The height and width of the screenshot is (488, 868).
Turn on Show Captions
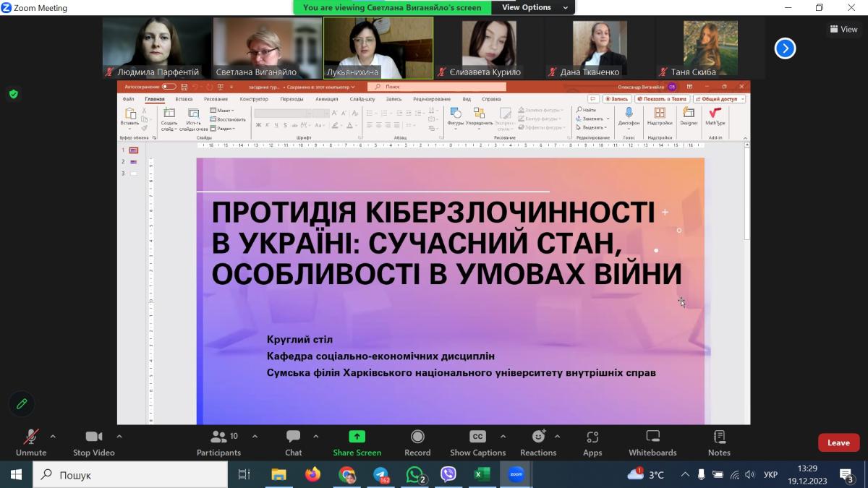tap(477, 442)
